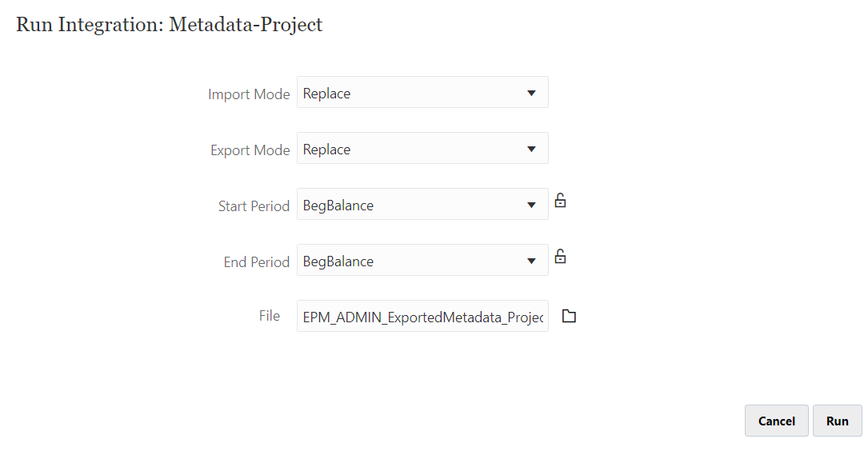This screenshot has width=868, height=451.
Task: Click the File label text
Action: pyautogui.click(x=270, y=315)
